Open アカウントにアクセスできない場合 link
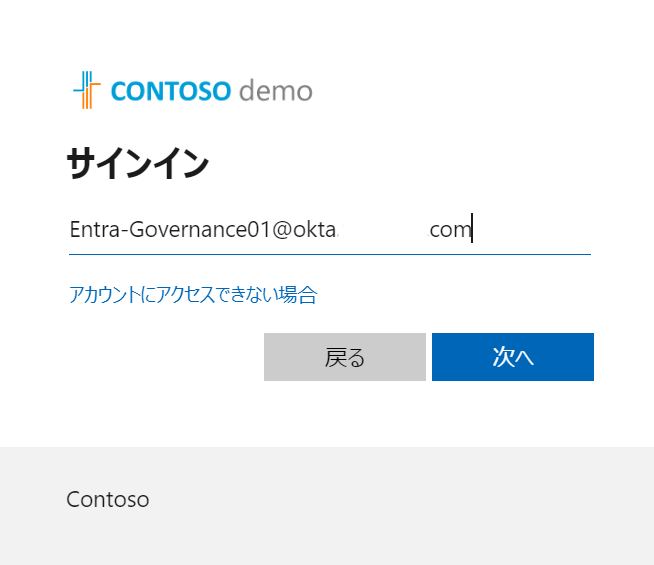Screen dimensions: 654x565 click(x=193, y=295)
